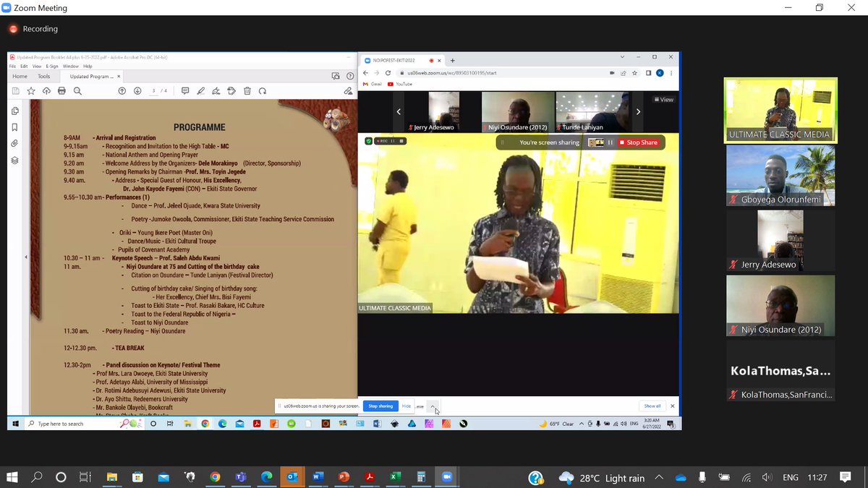Viewport: 868px width, 488px height.
Task: Click the page number field in Acrobat
Action: coord(152,91)
